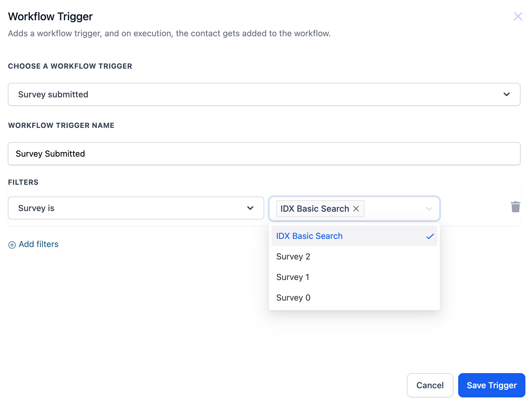Choose Survey 1 option

(293, 277)
